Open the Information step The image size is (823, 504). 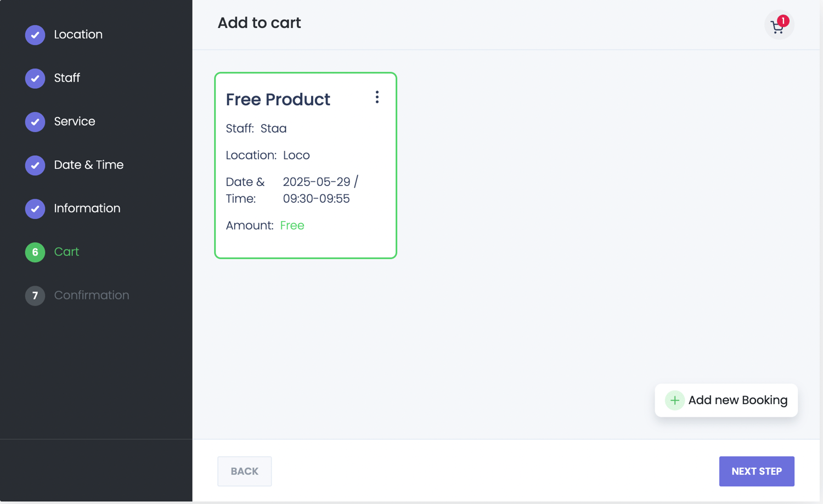[x=87, y=208]
